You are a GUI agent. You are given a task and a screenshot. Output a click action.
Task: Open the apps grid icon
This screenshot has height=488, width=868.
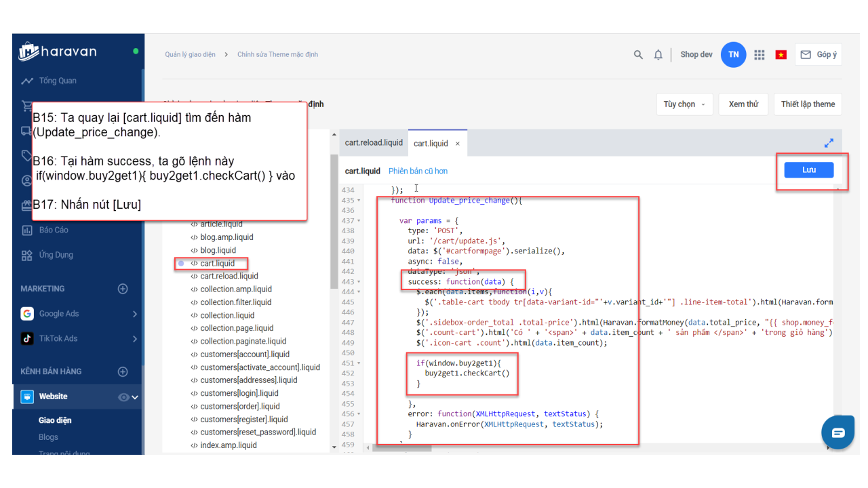(759, 55)
